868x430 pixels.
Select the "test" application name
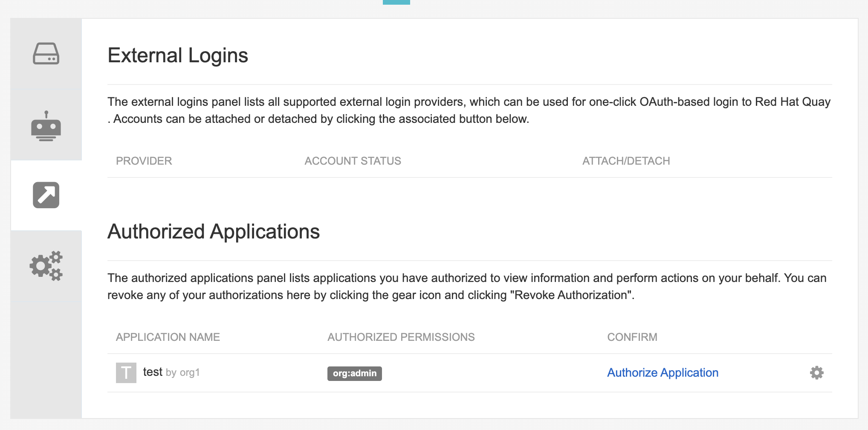coord(153,372)
